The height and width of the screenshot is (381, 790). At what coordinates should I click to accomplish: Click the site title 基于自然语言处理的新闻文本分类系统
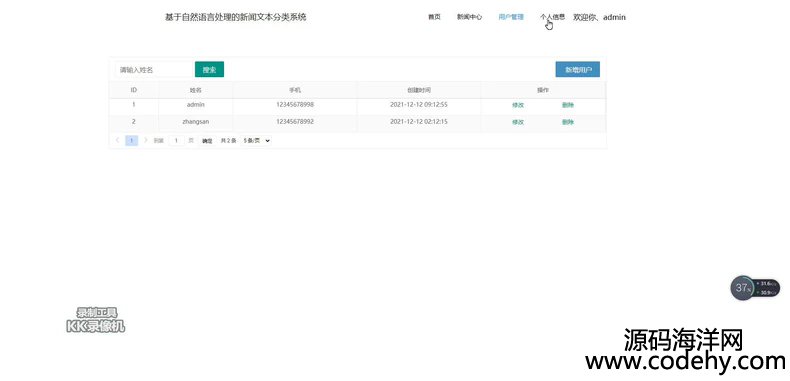point(236,17)
